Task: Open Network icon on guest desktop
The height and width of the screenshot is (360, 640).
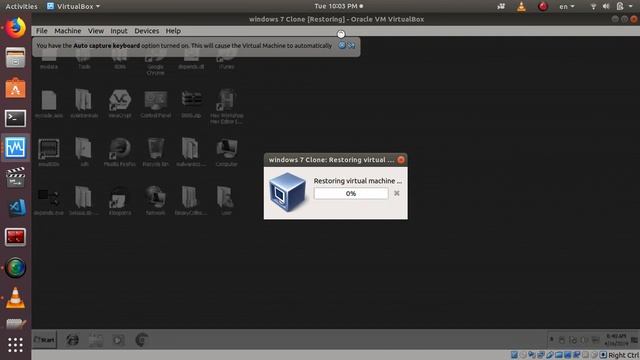Action: [156, 201]
